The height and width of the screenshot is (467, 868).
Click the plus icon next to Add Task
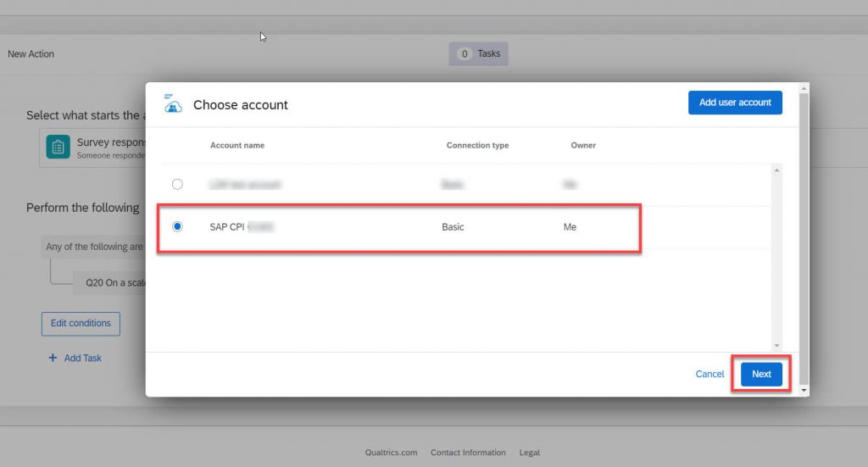pos(53,358)
